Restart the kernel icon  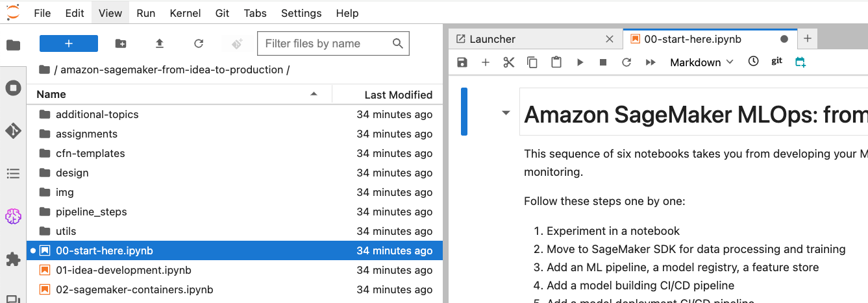pyautogui.click(x=626, y=62)
